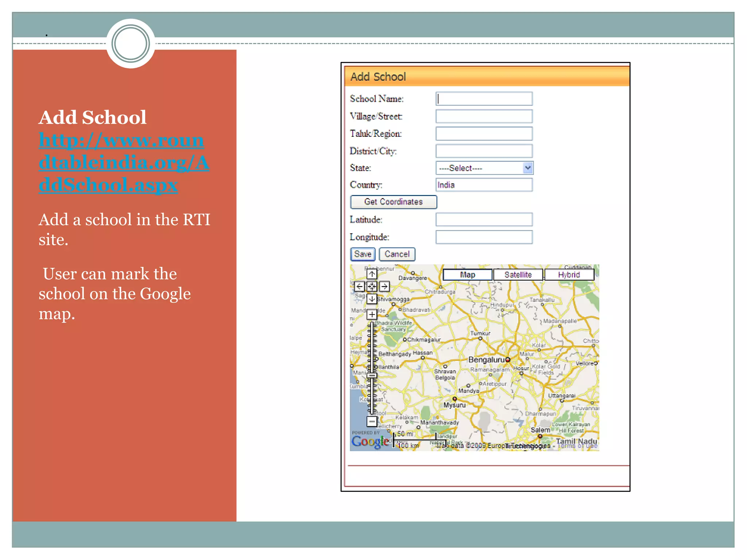Screen dimensions: 747x560
Task: Click the Cancel button
Action: (397, 254)
